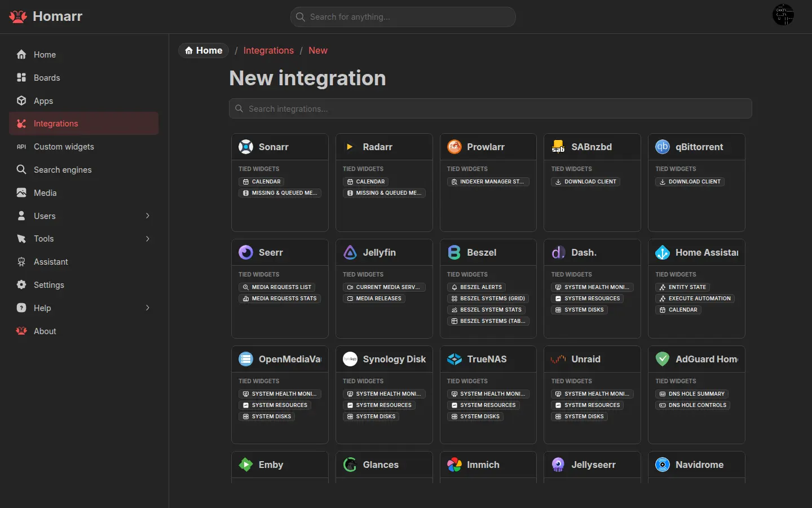Screen dimensions: 812x508
Task: Open Custom widgets in the sidebar
Action: pos(84,147)
